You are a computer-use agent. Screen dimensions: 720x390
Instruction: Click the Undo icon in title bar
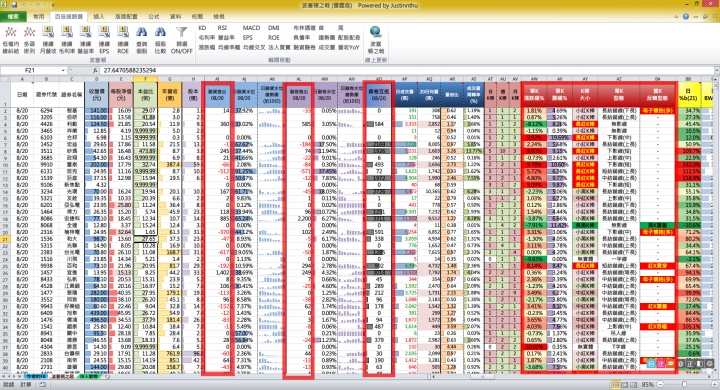(x=25, y=5)
